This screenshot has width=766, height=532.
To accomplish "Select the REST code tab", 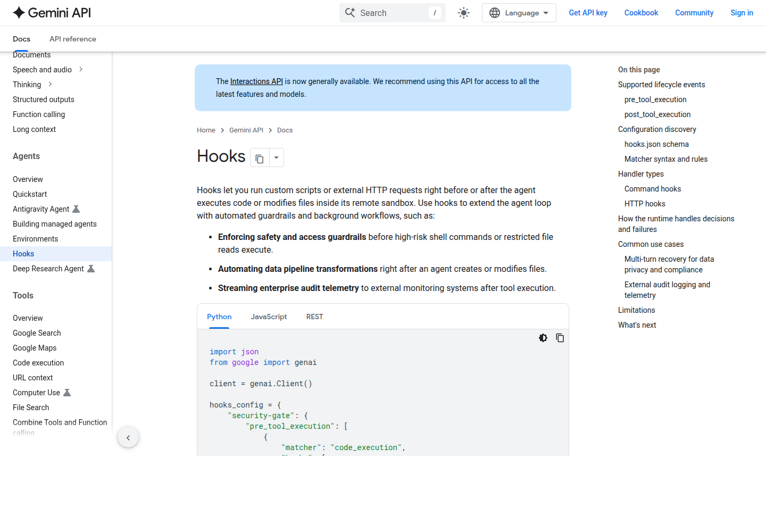I will coord(314,317).
